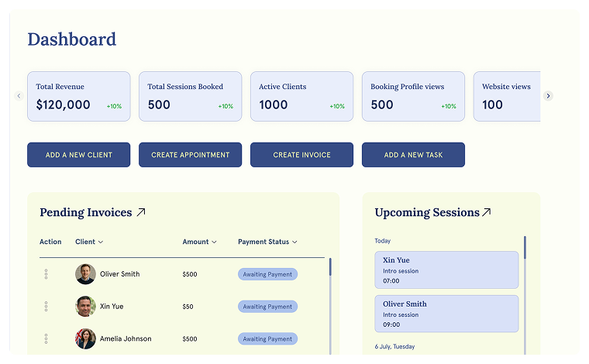Open the Pending Invoices arrow link

(141, 211)
